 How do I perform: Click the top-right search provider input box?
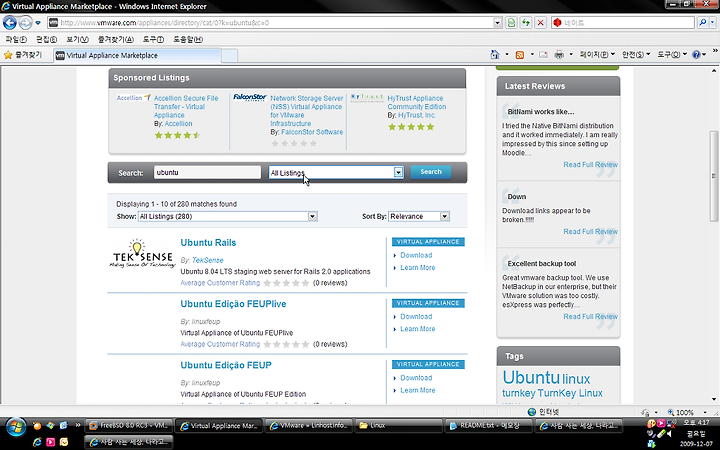(x=623, y=22)
